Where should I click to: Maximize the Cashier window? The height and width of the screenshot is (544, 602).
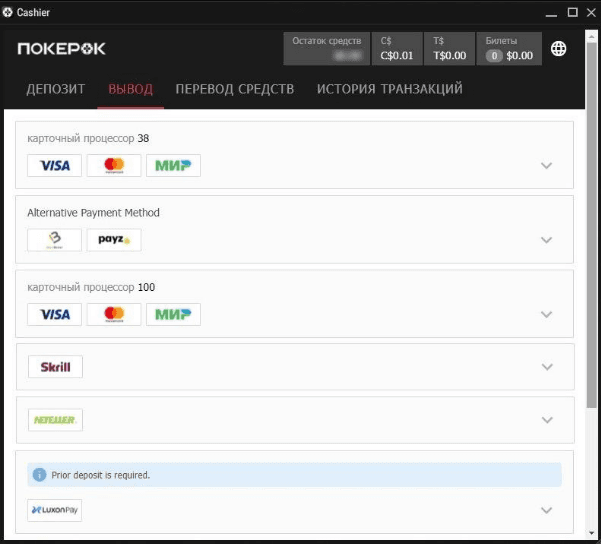[x=572, y=12]
